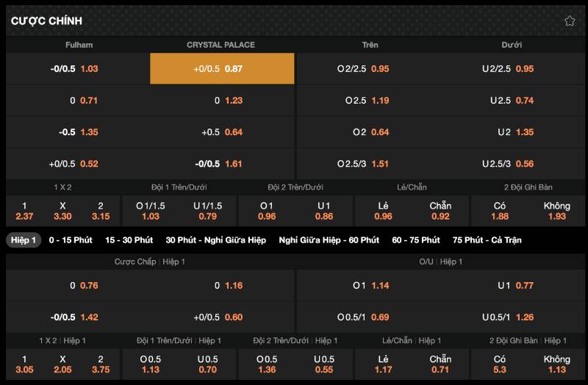Image resolution: width=588 pixels, height=385 pixels.
Task: Select the Hiệp 1 tab
Action: [24, 240]
